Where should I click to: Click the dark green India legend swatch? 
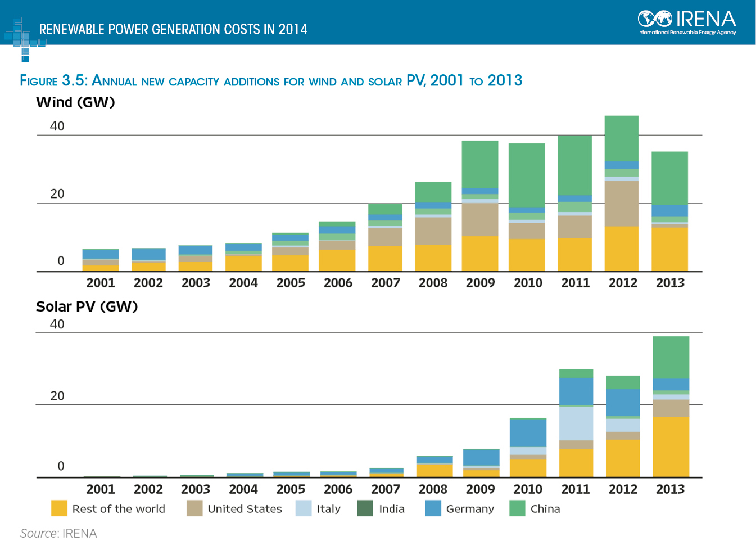[365, 508]
